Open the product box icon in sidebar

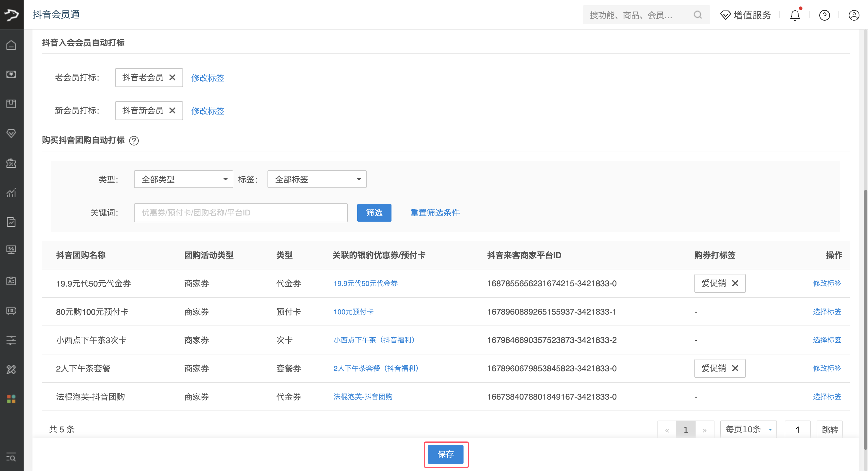[11, 104]
